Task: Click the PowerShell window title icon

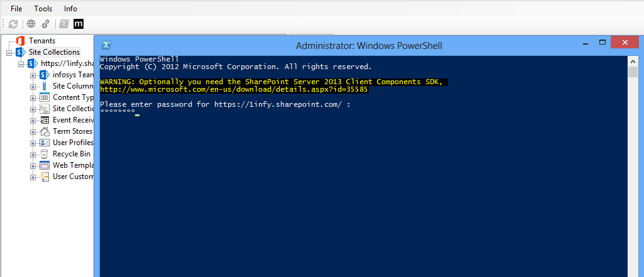Action: pos(106,45)
